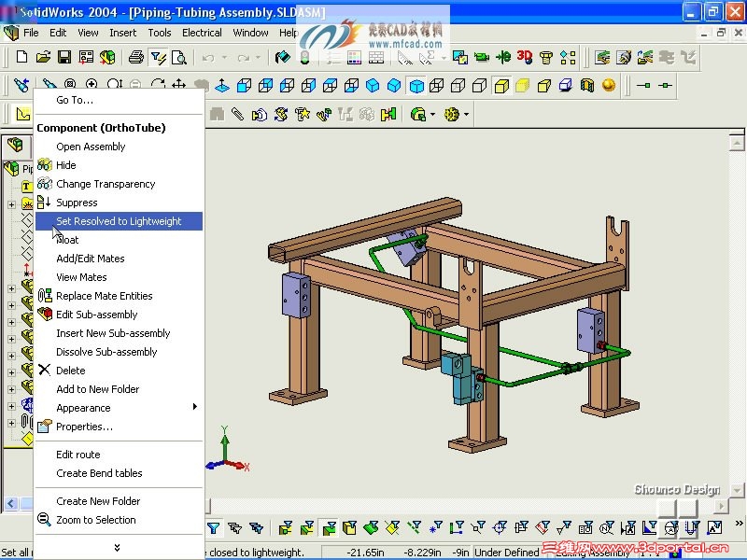The width and height of the screenshot is (747, 560).
Task: Click the Filter Surface Bodies green icon
Action: 371,527
